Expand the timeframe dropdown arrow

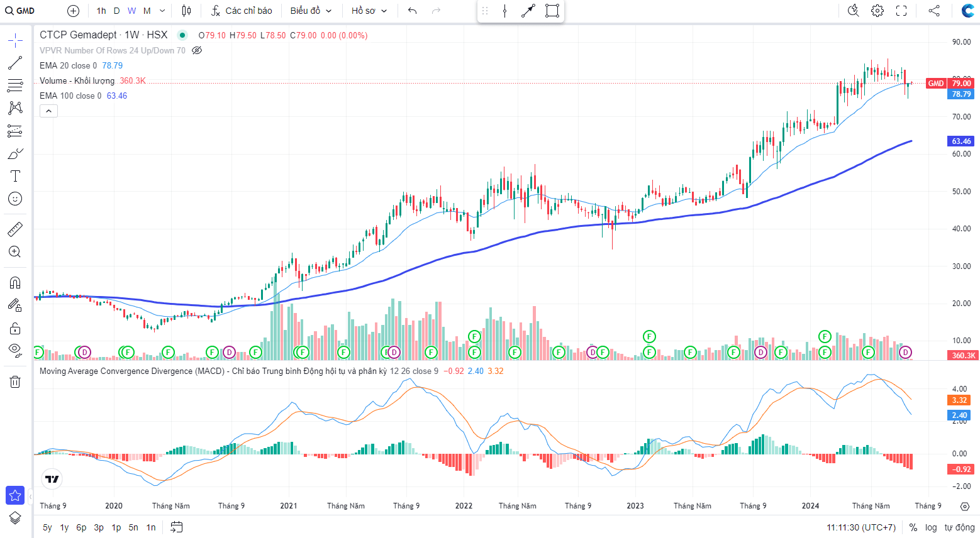point(162,11)
